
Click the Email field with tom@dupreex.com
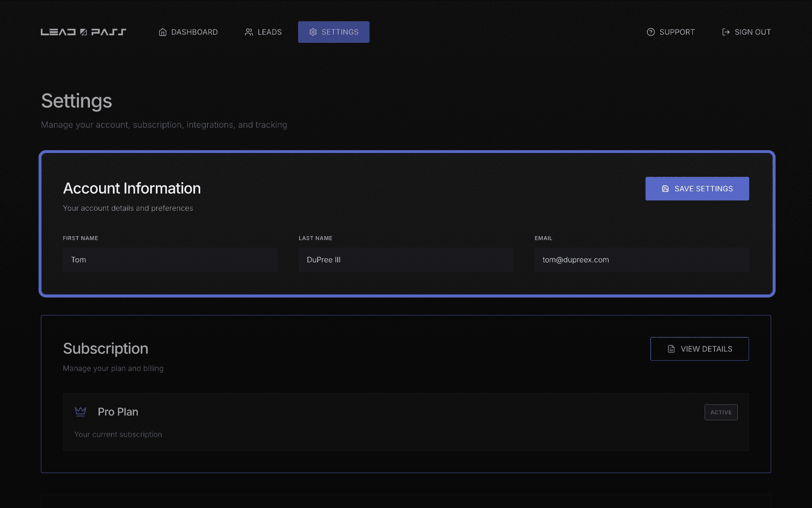pos(642,260)
